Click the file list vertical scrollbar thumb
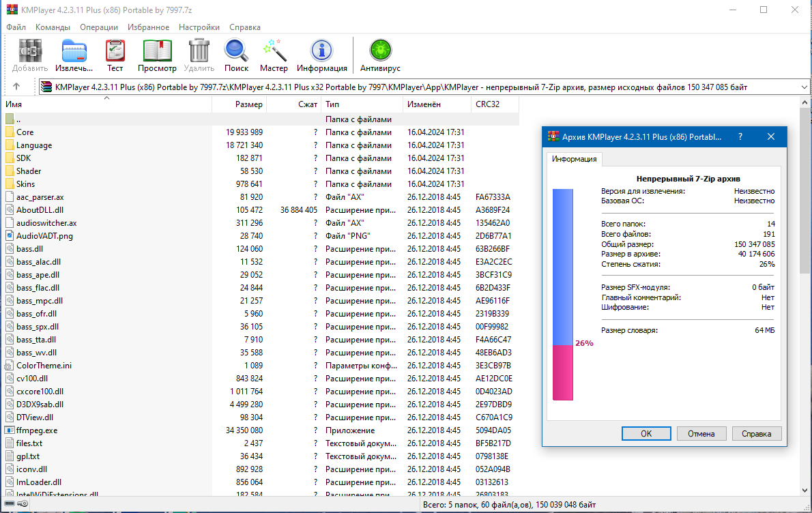This screenshot has width=812, height=513. [804, 190]
